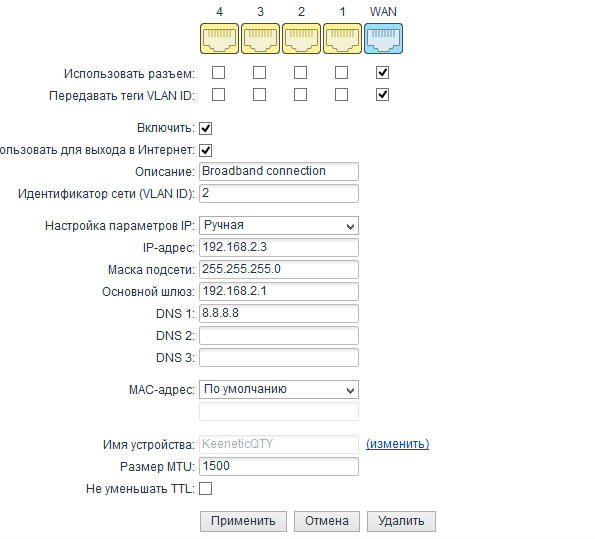Click the LAN port 1 icon
The height and width of the screenshot is (539, 595).
(x=342, y=39)
